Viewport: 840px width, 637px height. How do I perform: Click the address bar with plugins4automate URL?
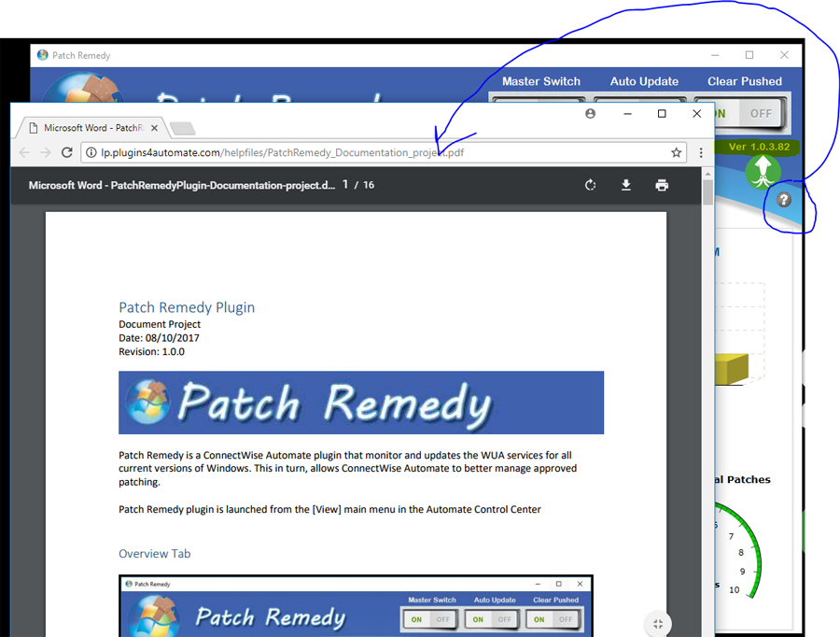(373, 152)
